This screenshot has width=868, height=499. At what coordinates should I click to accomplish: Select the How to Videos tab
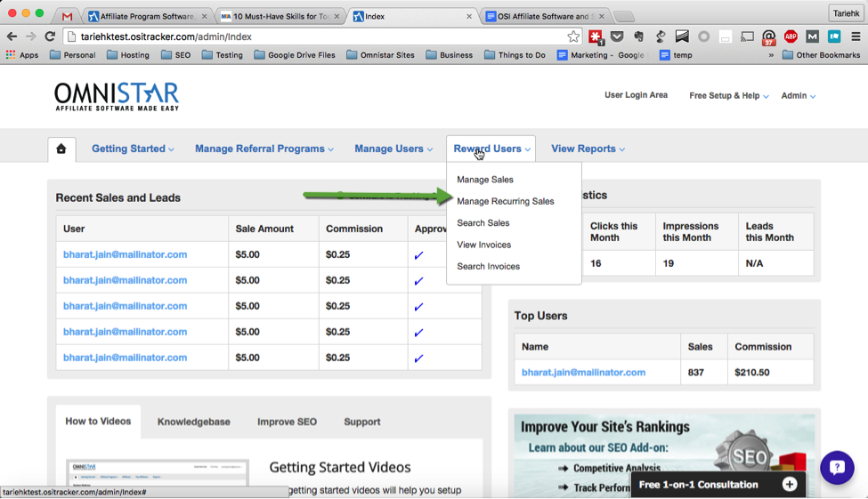click(x=98, y=421)
